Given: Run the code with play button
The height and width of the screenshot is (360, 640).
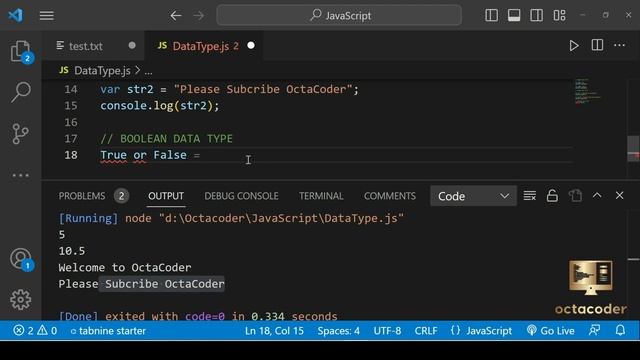Looking at the screenshot, I should point(574,45).
